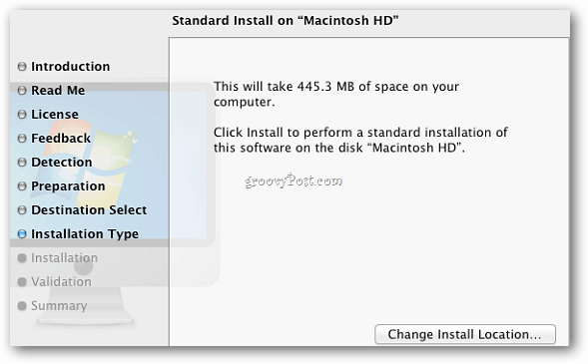Select the Installation Type step label
This screenshot has height=364, width=588.
tap(85, 234)
